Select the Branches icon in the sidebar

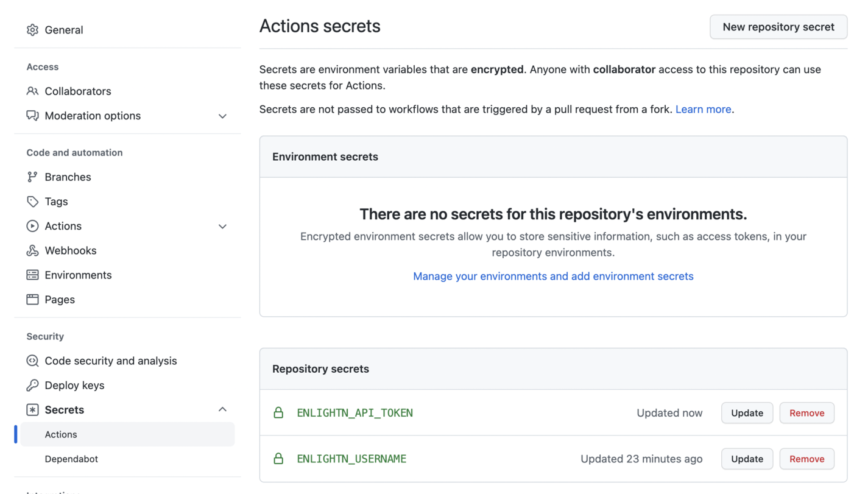(32, 177)
